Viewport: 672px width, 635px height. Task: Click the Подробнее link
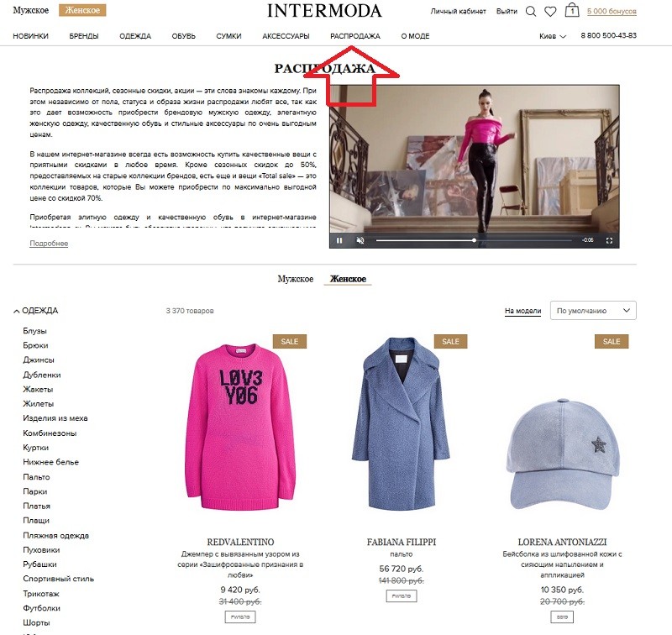click(x=49, y=244)
